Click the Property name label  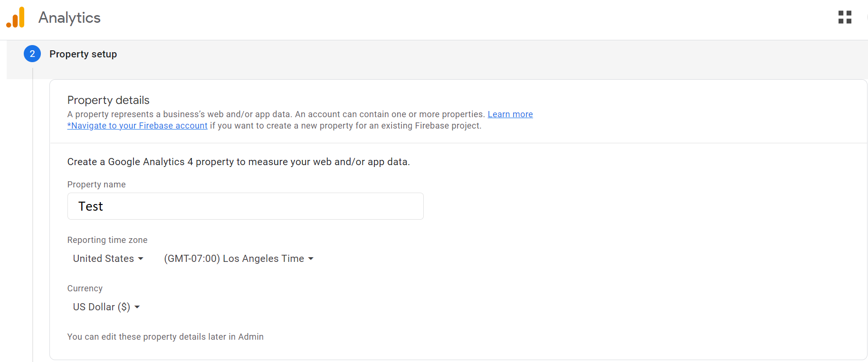point(96,185)
